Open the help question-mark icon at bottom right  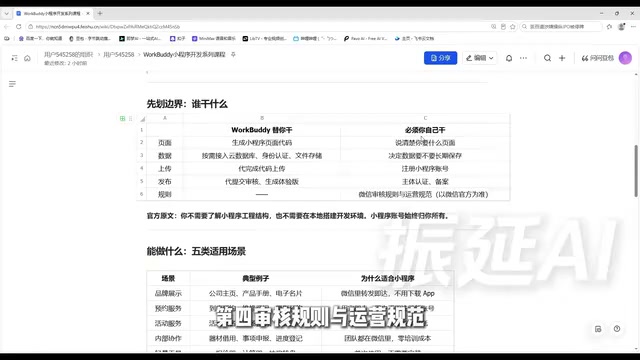pyautogui.click(x=617, y=329)
